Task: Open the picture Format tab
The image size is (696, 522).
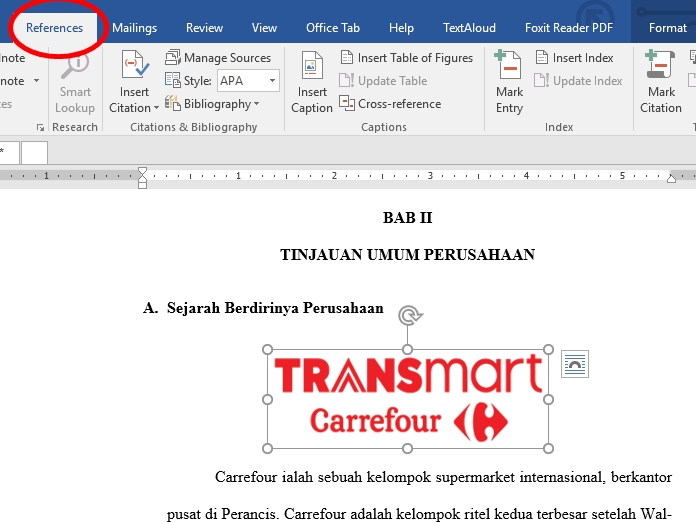Action: [668, 28]
